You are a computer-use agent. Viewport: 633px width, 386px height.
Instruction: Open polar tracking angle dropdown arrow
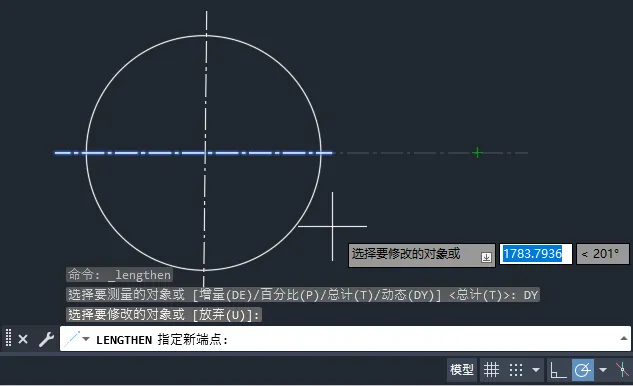pos(603,370)
